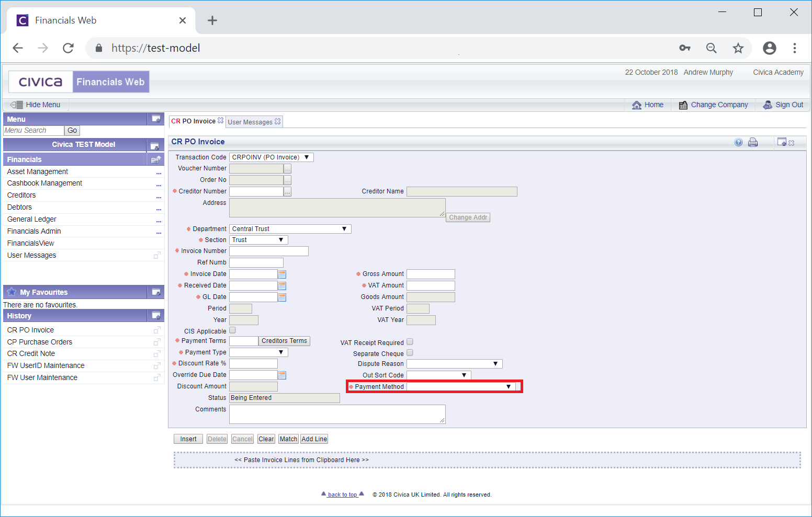The height and width of the screenshot is (517, 812).
Task: Click the My Favourites panel collapse icon
Action: coord(156,292)
